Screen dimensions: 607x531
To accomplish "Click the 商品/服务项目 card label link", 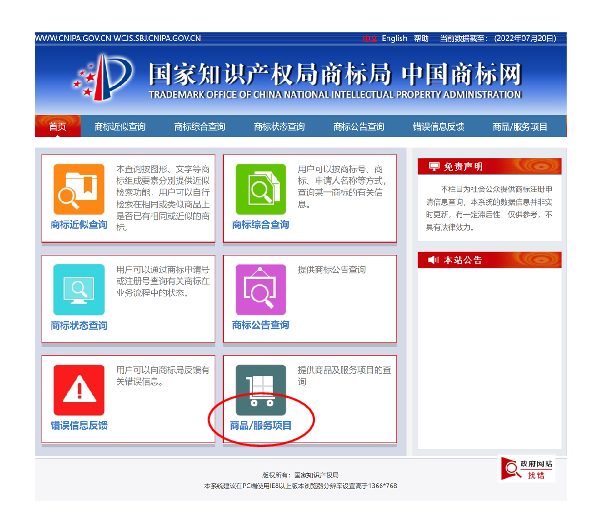I will tap(261, 426).
